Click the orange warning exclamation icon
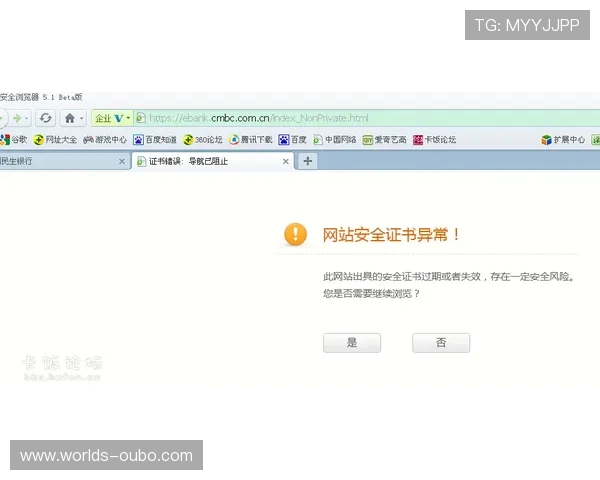Viewport: 600px width, 480px height. 295,234
